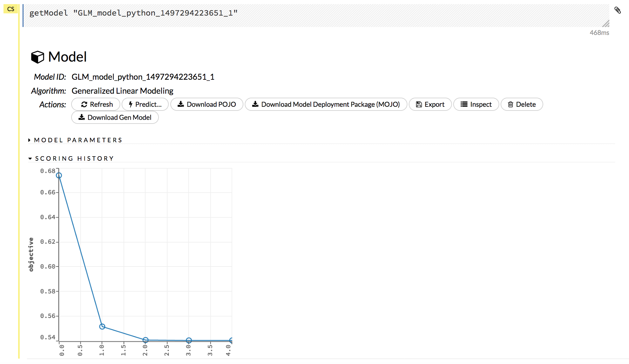Delete the model with trash button
This screenshot has width=629, height=364.
click(522, 104)
